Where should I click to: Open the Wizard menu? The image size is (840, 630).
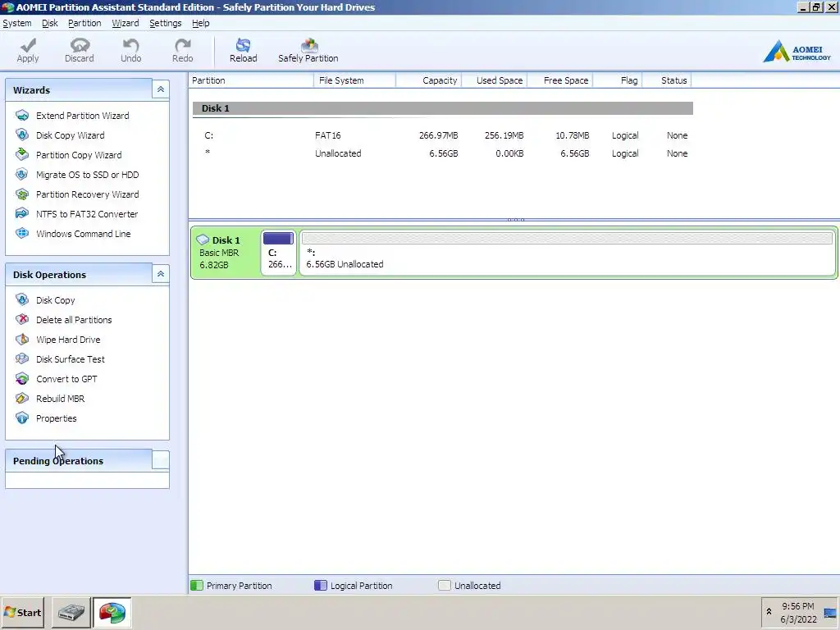pyautogui.click(x=126, y=23)
